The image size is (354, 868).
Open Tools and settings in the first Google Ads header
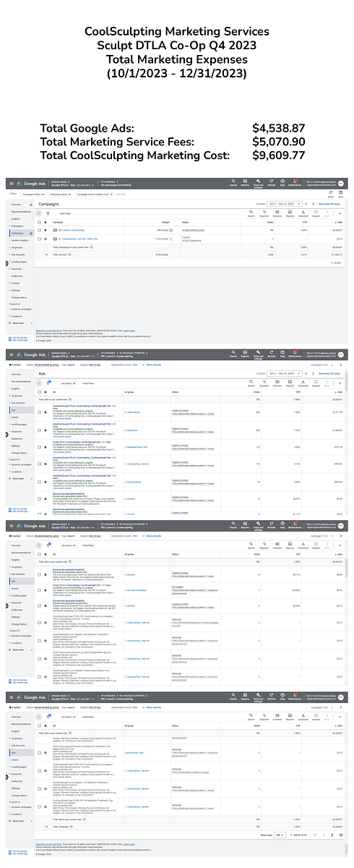coord(258,183)
